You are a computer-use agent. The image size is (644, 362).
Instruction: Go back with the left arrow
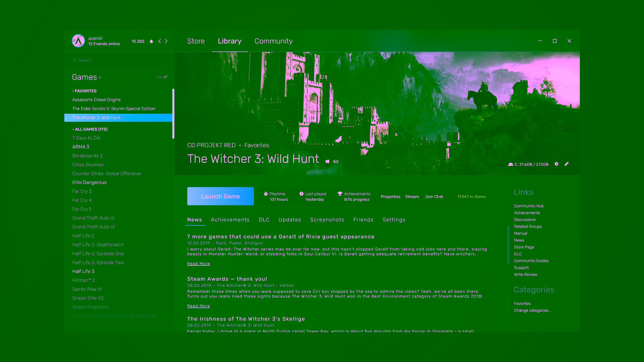click(x=160, y=41)
